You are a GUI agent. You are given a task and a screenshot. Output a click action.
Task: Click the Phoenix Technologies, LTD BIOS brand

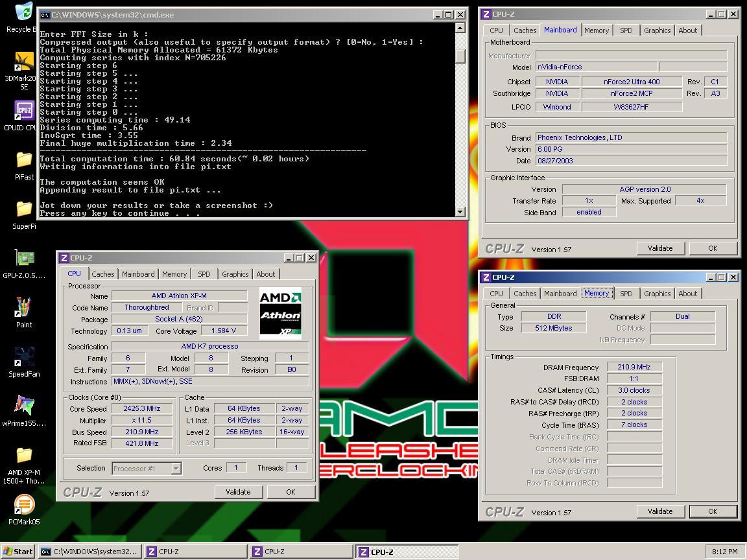(631, 137)
